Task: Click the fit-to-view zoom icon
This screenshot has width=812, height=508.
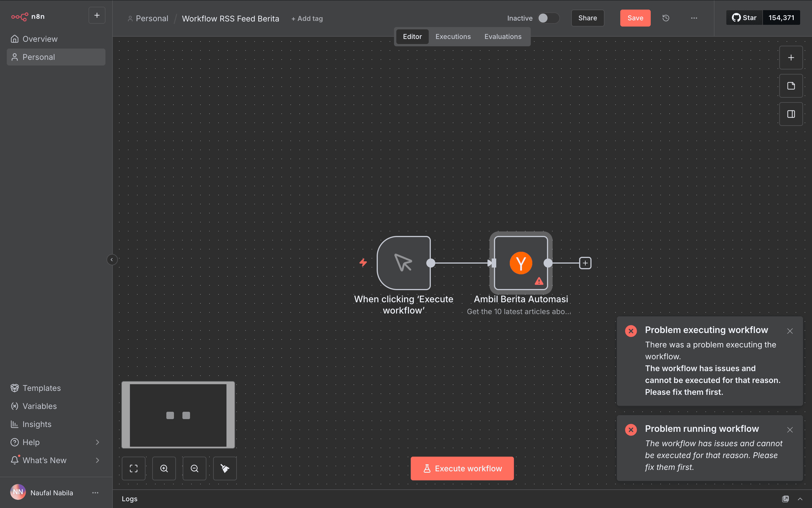Action: pos(134,468)
